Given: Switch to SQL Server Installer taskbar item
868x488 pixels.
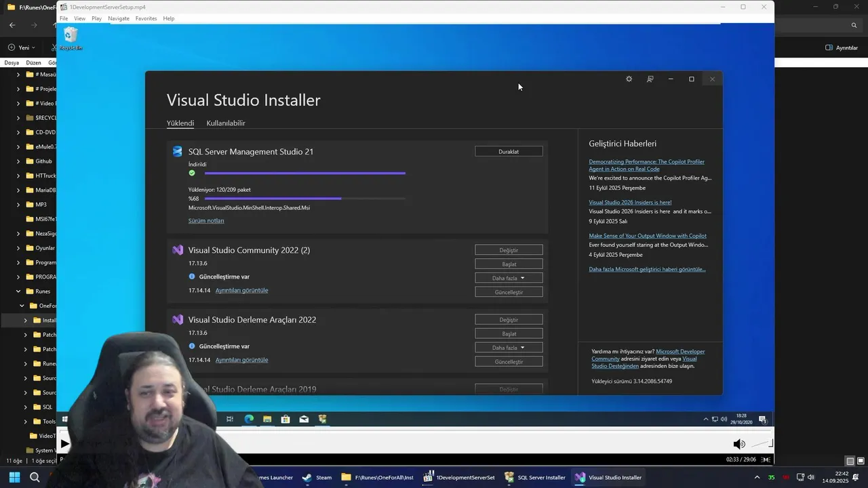Looking at the screenshot, I should [x=535, y=477].
